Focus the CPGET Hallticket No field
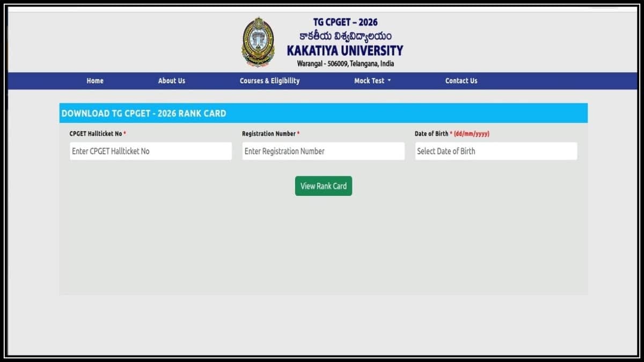 click(x=151, y=151)
